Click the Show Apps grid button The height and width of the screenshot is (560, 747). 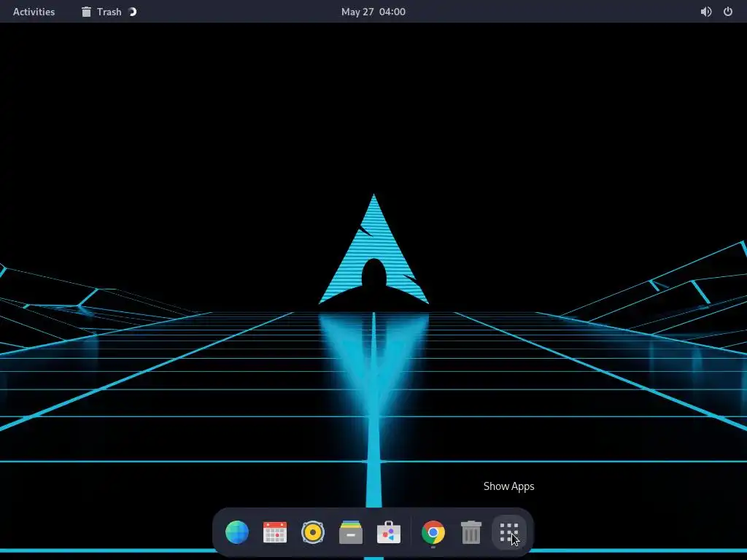[x=508, y=532]
